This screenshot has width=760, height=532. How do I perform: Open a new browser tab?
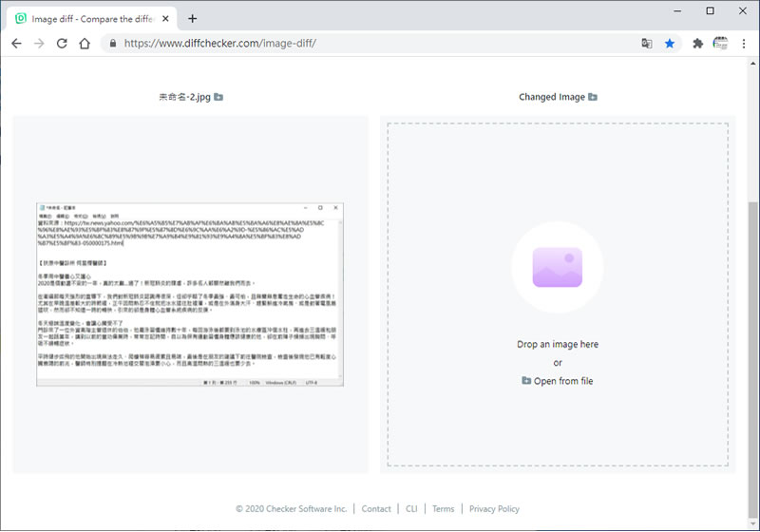coord(193,19)
